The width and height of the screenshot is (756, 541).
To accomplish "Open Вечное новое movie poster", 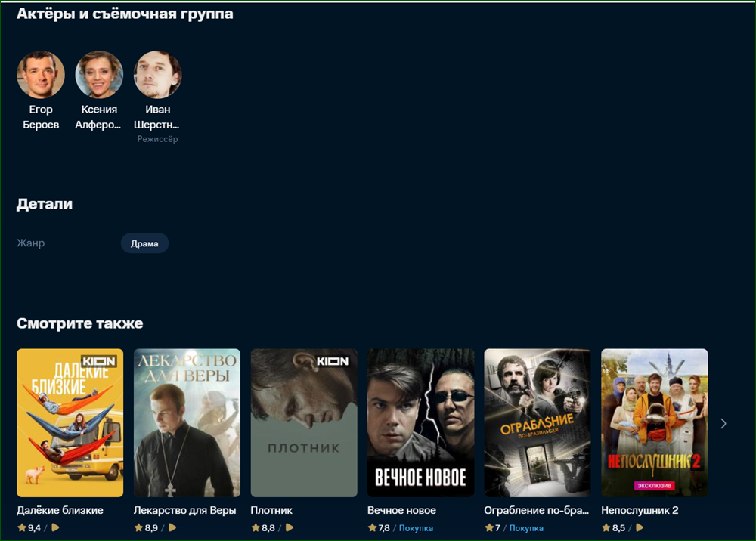I will pyautogui.click(x=421, y=422).
